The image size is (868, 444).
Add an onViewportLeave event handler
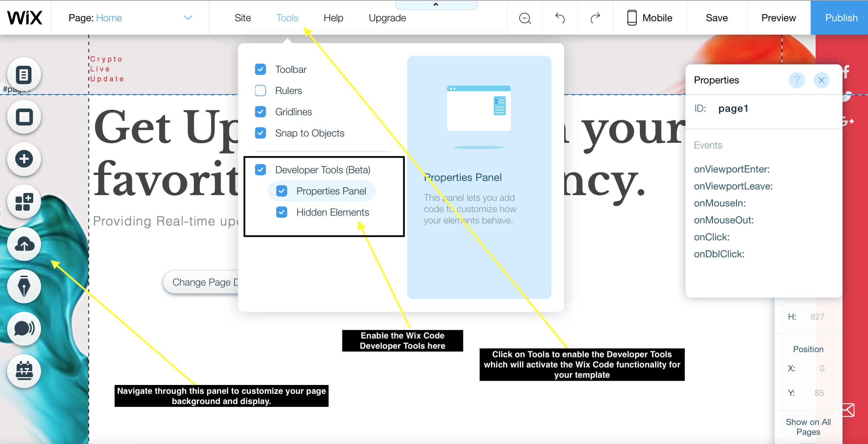[x=733, y=186]
